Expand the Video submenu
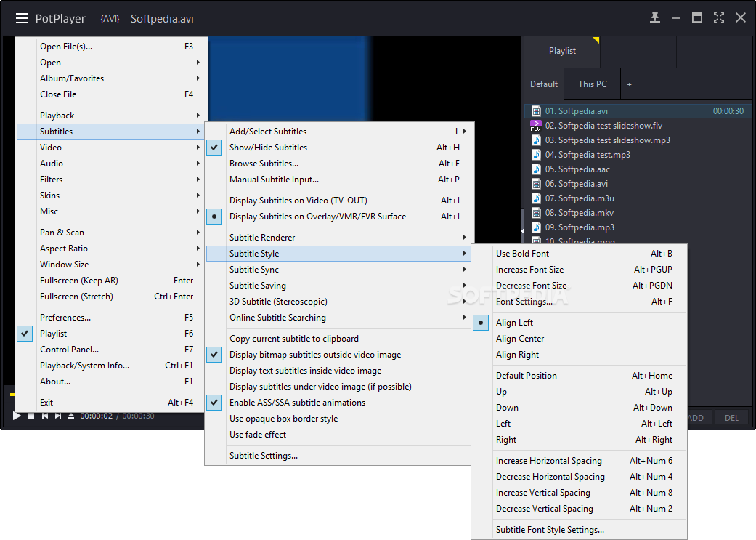Viewport: 756px width, 540px height. [112, 148]
